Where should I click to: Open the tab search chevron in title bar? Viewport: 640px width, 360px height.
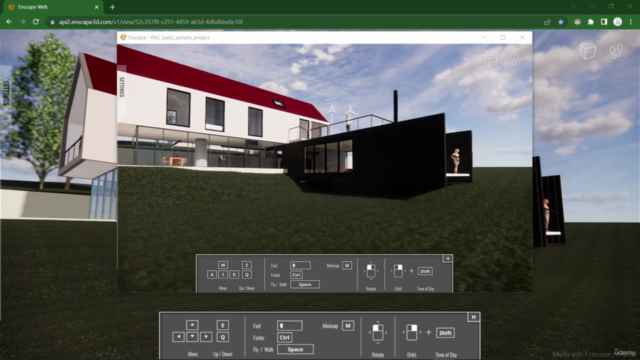point(573,7)
